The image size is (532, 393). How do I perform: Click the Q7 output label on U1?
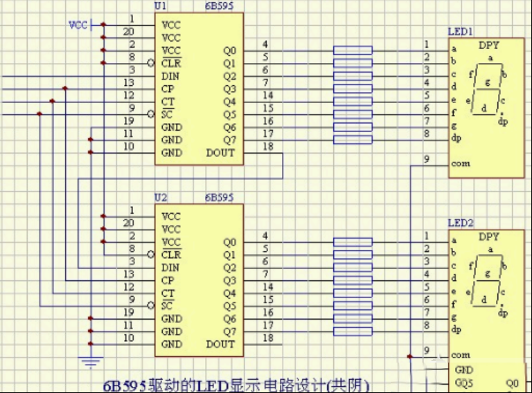pyautogui.click(x=229, y=140)
